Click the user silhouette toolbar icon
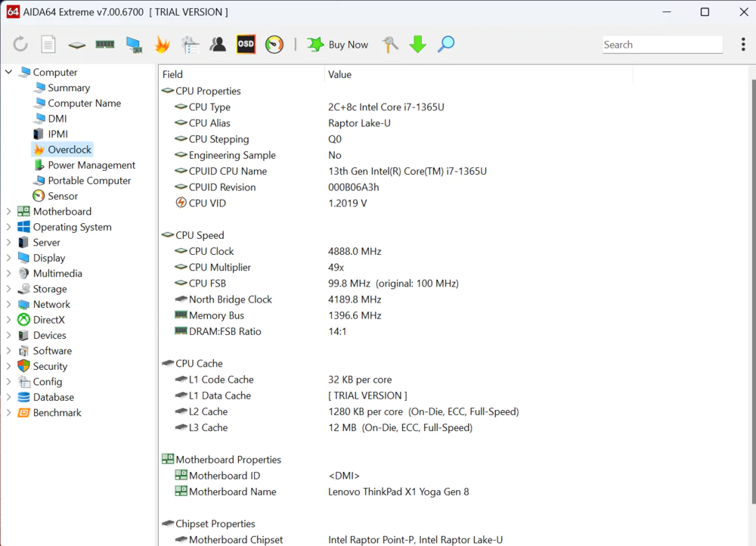Screen dimensions: 756x546 (x=218, y=45)
